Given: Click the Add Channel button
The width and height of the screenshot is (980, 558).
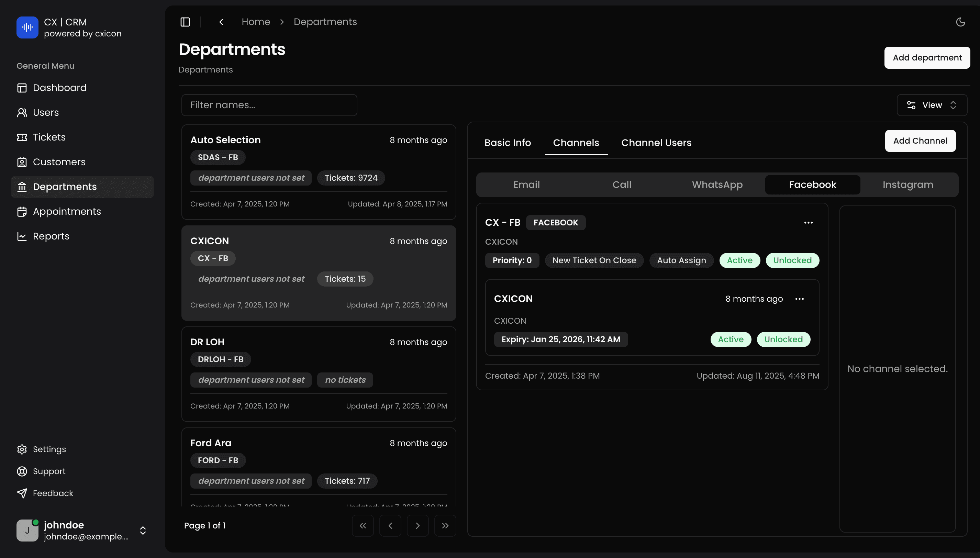Looking at the screenshot, I should pos(920,141).
